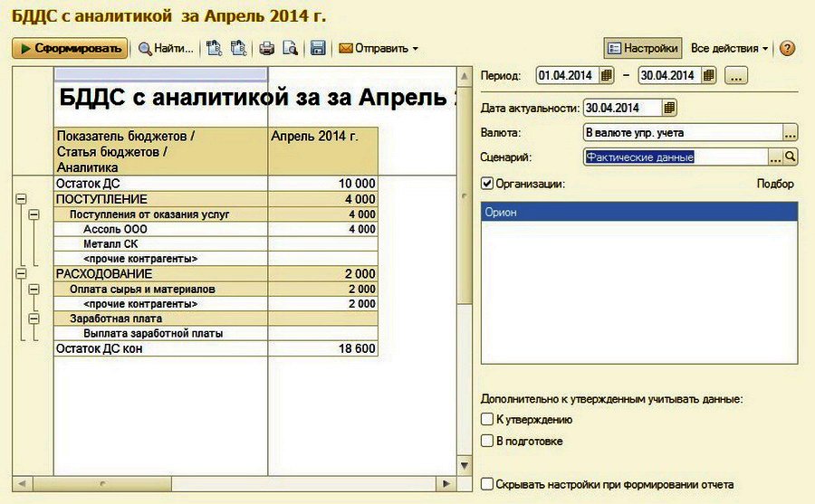Screen dimensions: 815x504
Task: Collapse the ПОСТУПЛЕНИЕ group
Action: pyautogui.click(x=21, y=199)
